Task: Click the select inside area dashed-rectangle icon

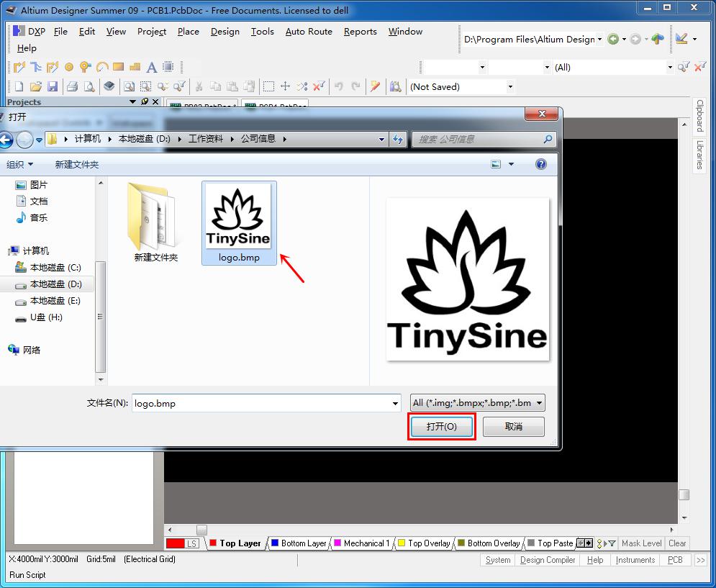Action: 268,86
